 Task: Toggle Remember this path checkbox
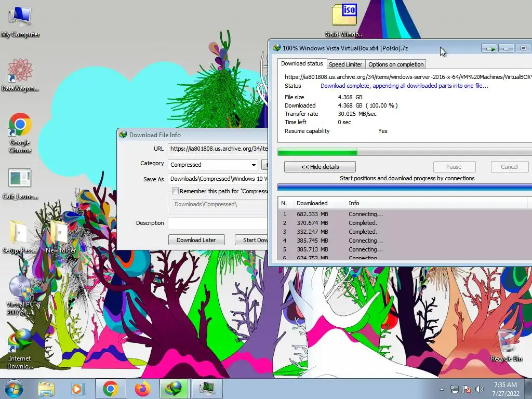tap(176, 191)
